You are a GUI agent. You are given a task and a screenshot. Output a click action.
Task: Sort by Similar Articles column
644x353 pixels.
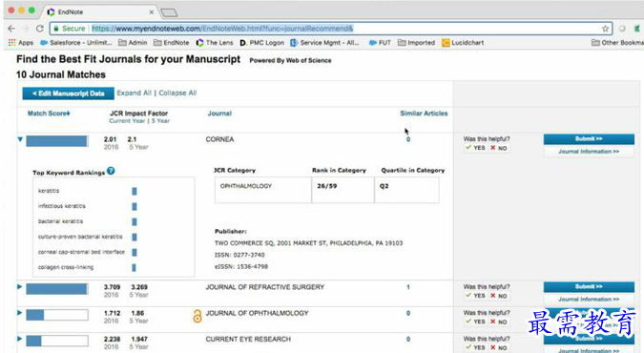pyautogui.click(x=424, y=114)
